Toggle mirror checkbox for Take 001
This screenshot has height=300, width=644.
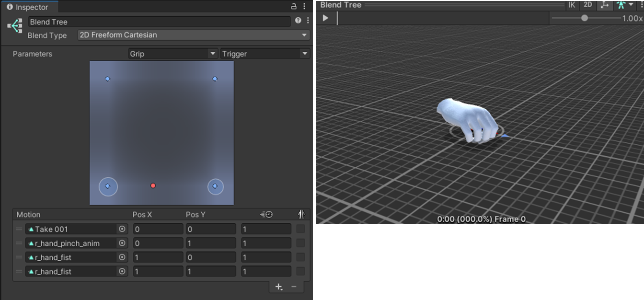pos(300,229)
